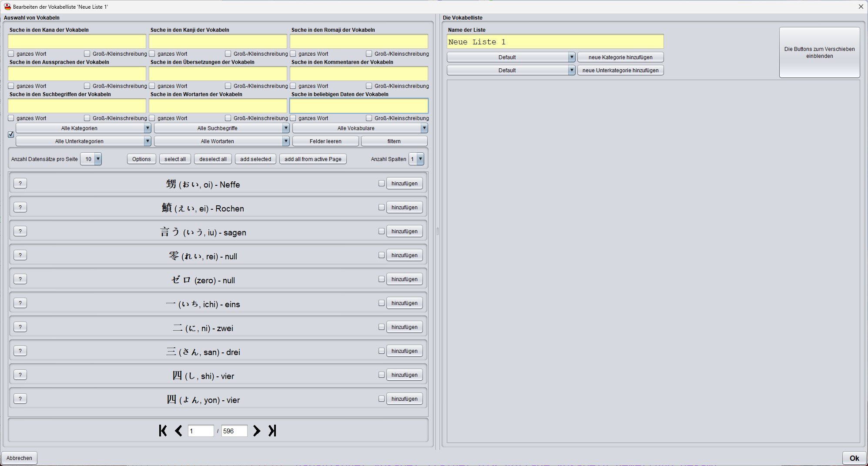Show info via '?' for ichi - eins
Viewport: 868px width, 466px height.
(20, 303)
